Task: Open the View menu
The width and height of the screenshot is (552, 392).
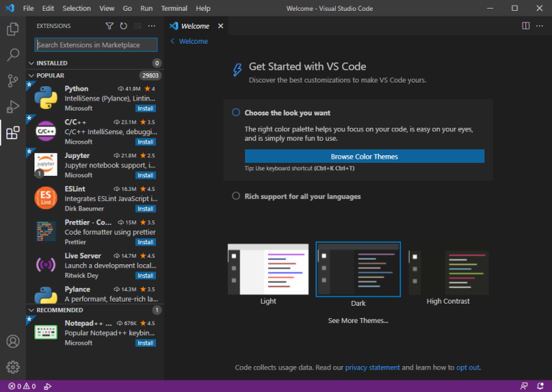Action: point(106,8)
